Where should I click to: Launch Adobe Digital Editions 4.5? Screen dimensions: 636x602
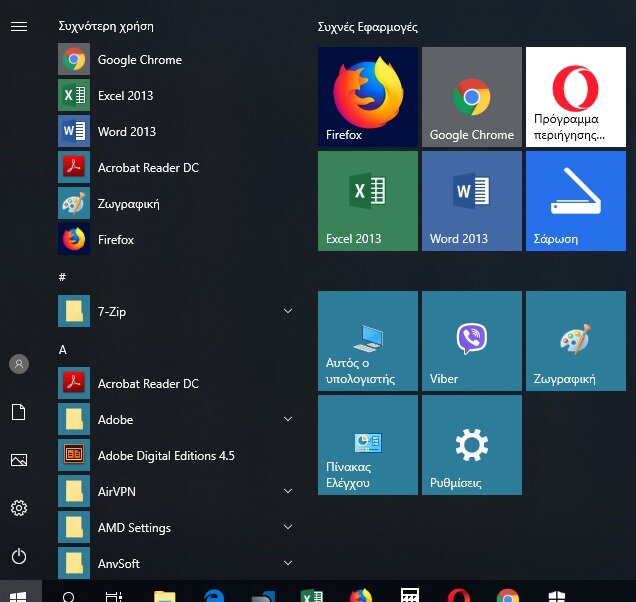176,456
